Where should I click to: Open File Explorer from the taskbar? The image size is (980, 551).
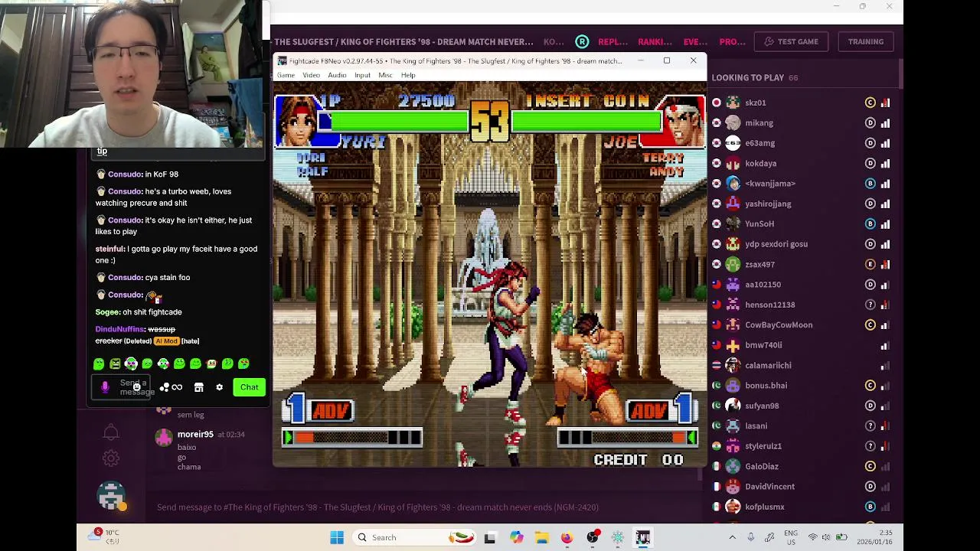pyautogui.click(x=542, y=537)
